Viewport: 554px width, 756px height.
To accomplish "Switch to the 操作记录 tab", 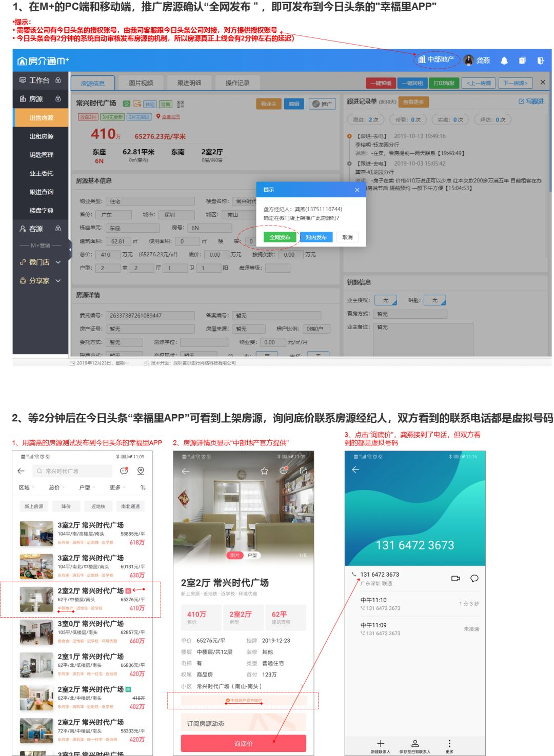I will [238, 83].
